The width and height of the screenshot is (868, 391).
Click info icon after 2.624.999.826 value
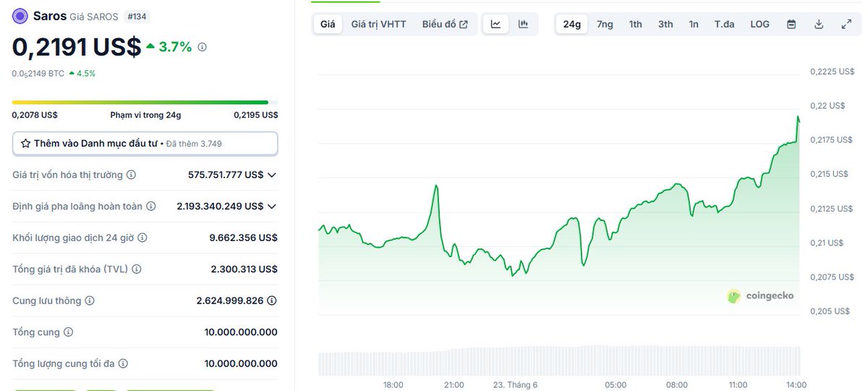coord(271,300)
